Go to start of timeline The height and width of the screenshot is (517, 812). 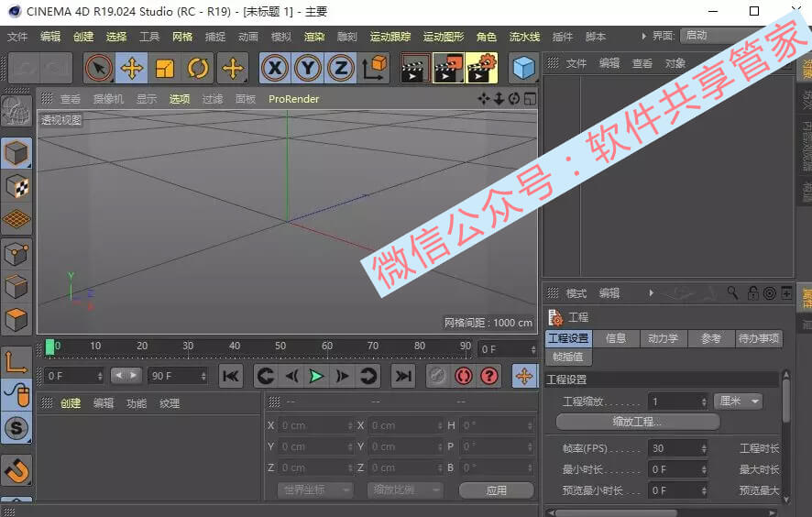[230, 376]
